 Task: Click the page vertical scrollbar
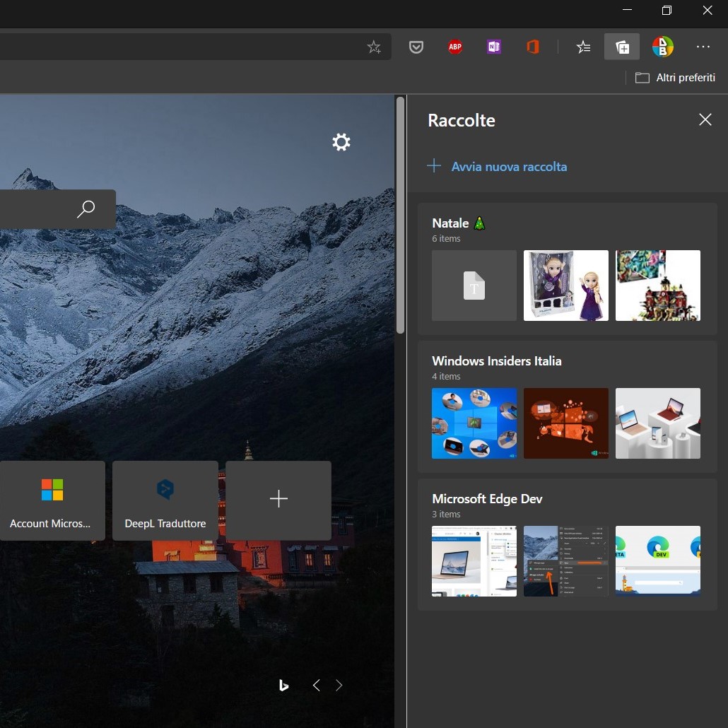(x=400, y=214)
